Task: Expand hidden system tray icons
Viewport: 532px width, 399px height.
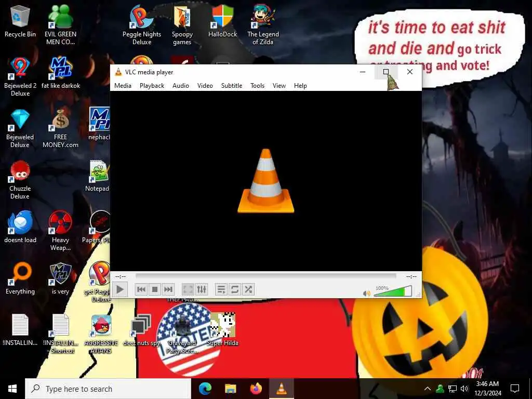Action: coord(428,389)
